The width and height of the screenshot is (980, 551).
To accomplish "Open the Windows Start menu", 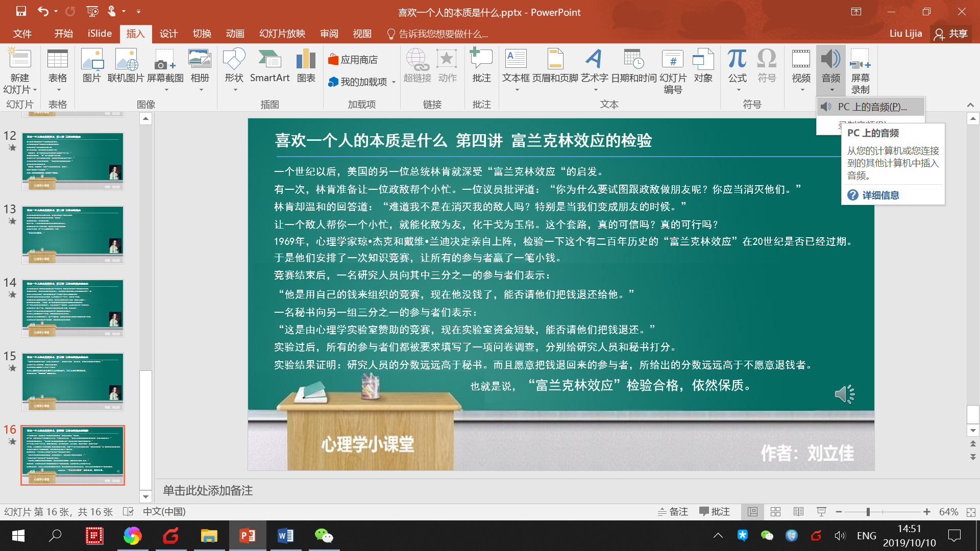I will pos(18,536).
